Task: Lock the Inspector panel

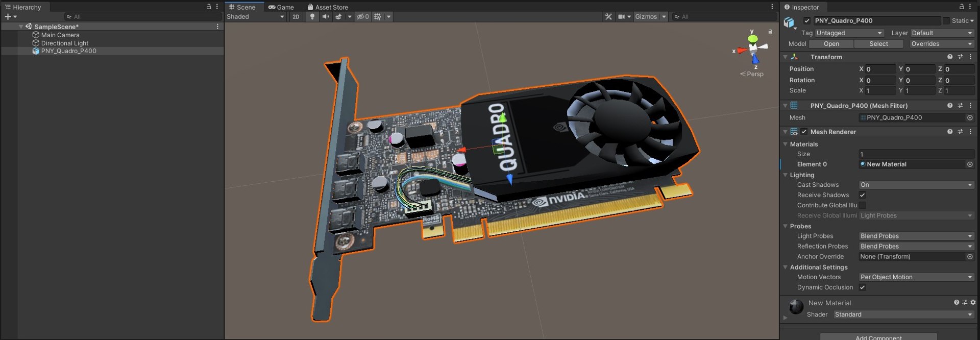Action: click(x=962, y=7)
